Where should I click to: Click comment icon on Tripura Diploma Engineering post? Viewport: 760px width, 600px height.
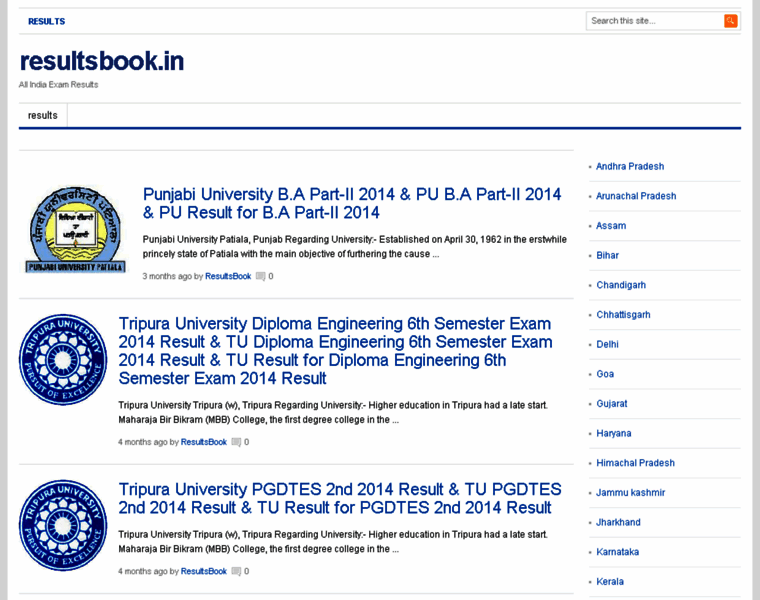[x=236, y=442]
